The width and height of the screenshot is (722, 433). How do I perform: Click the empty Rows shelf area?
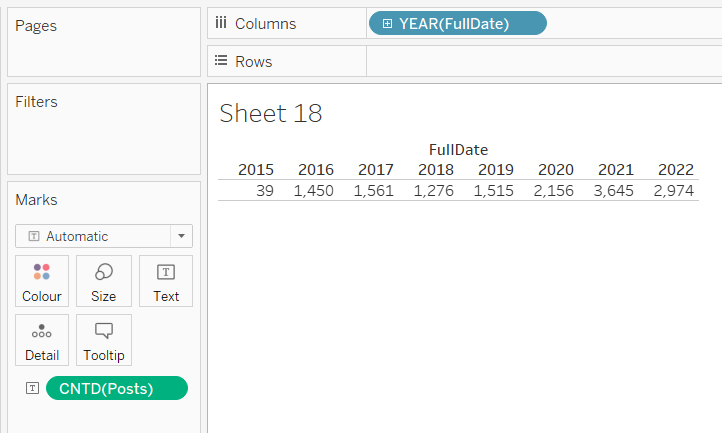(544, 61)
